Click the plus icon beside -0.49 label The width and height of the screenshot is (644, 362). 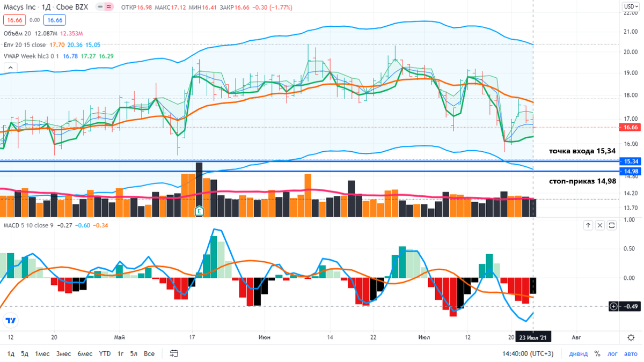[x=613, y=306]
